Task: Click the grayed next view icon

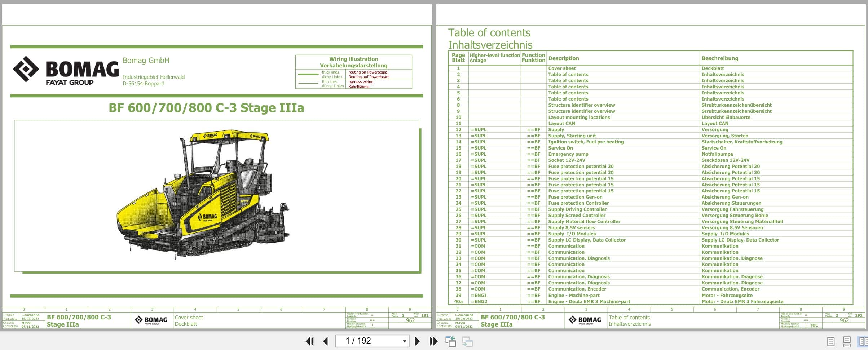Action: [467, 341]
